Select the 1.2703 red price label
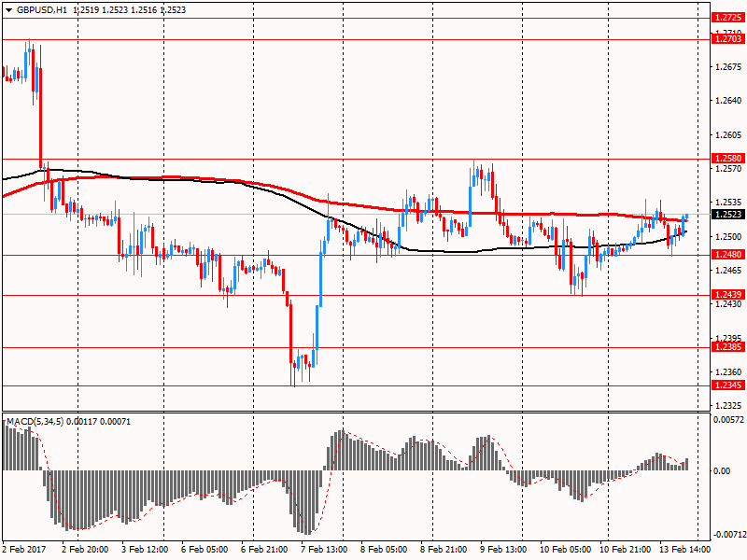The width and height of the screenshot is (747, 560). pyautogui.click(x=726, y=39)
